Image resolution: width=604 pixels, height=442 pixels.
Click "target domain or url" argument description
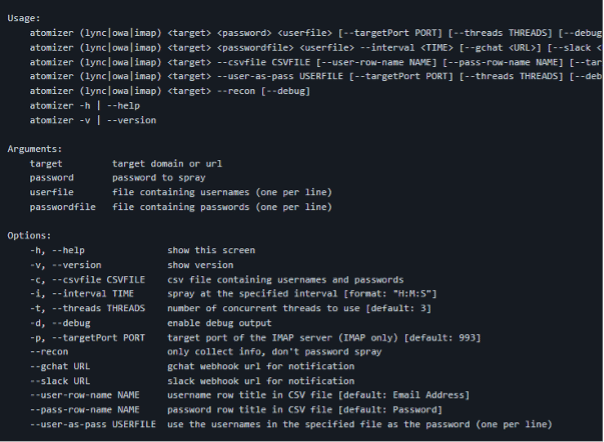tap(166, 162)
